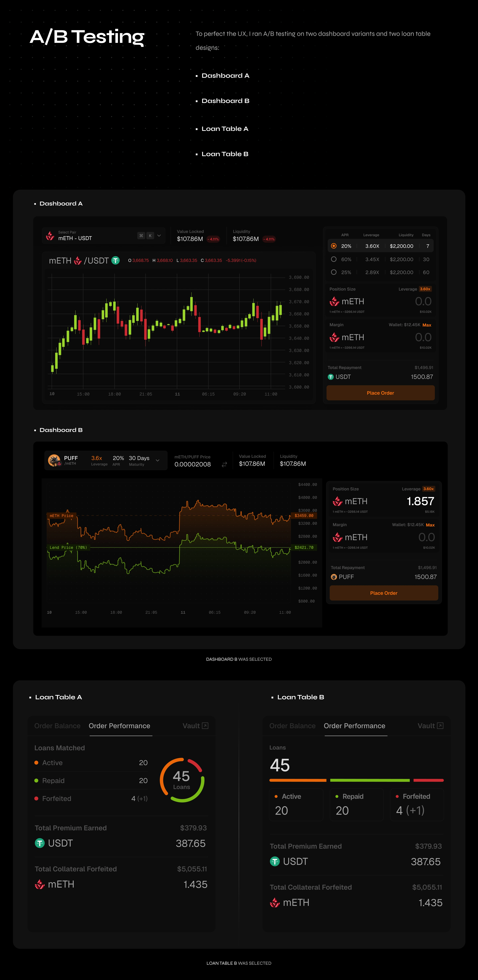Image resolution: width=478 pixels, height=980 pixels.
Task: Click mETH logo under Position Size in Dashboard A
Action: (334, 302)
